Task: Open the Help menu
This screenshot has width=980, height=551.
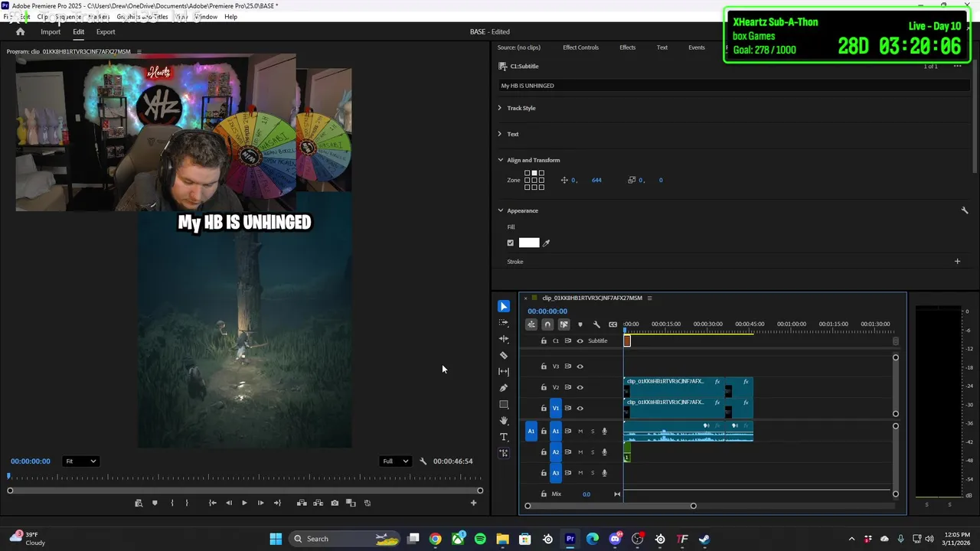Action: point(230,17)
